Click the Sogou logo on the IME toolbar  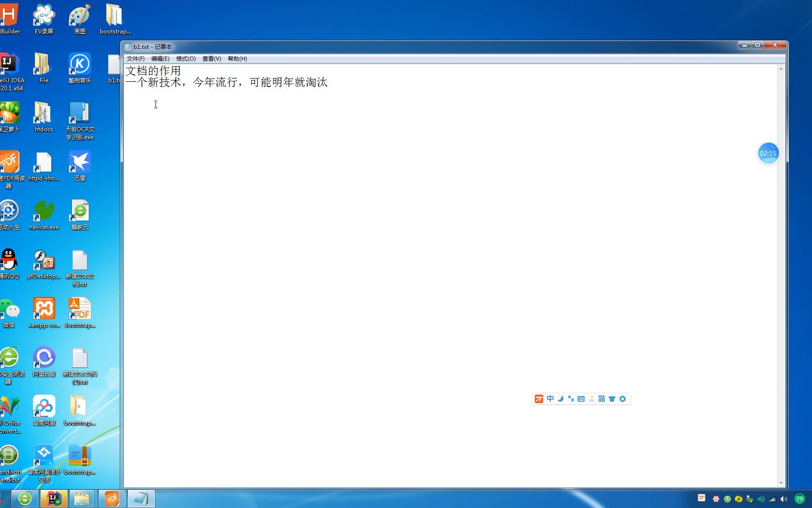[x=539, y=399]
